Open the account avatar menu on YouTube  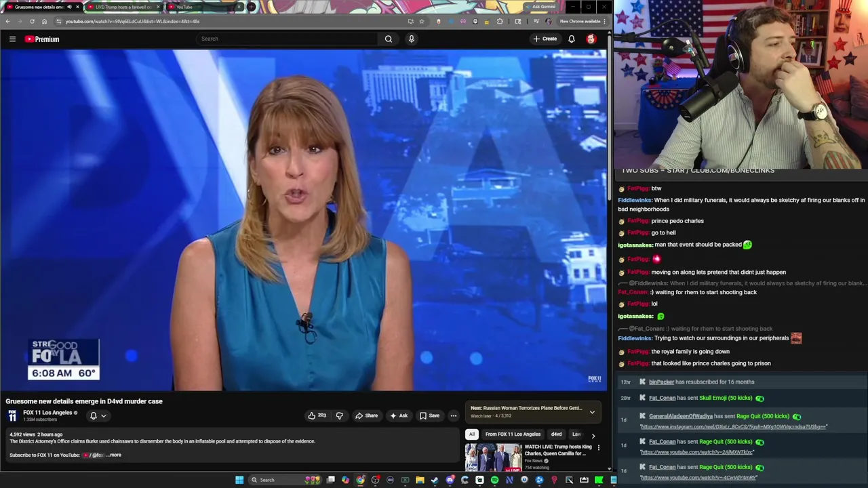click(591, 39)
